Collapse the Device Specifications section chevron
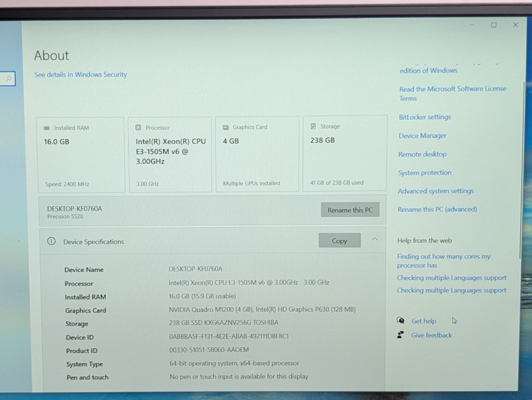This screenshot has width=532, height=400. tap(375, 239)
